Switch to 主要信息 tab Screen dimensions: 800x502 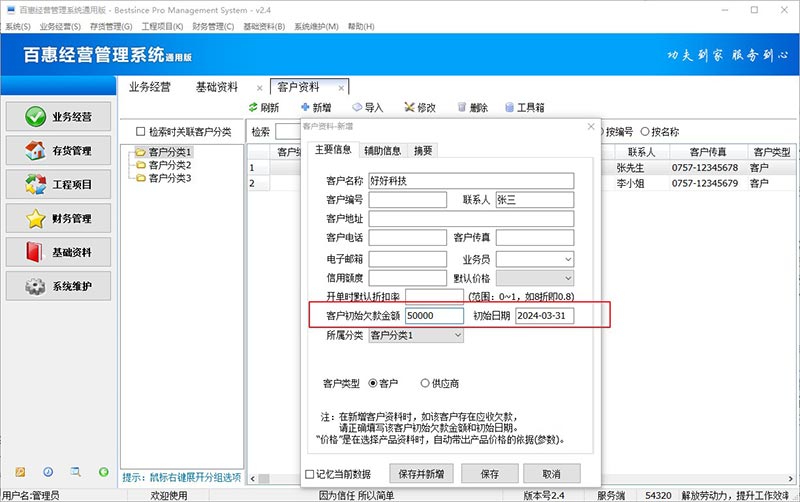(x=333, y=149)
